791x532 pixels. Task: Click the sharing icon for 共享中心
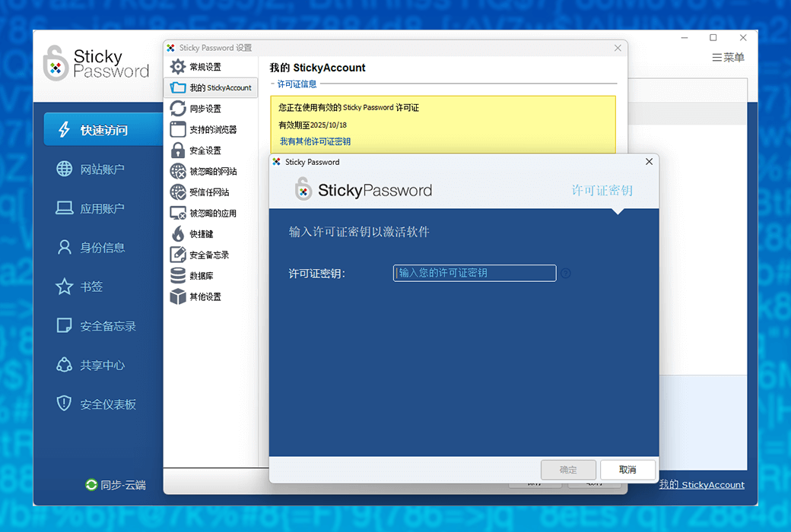pos(64,365)
